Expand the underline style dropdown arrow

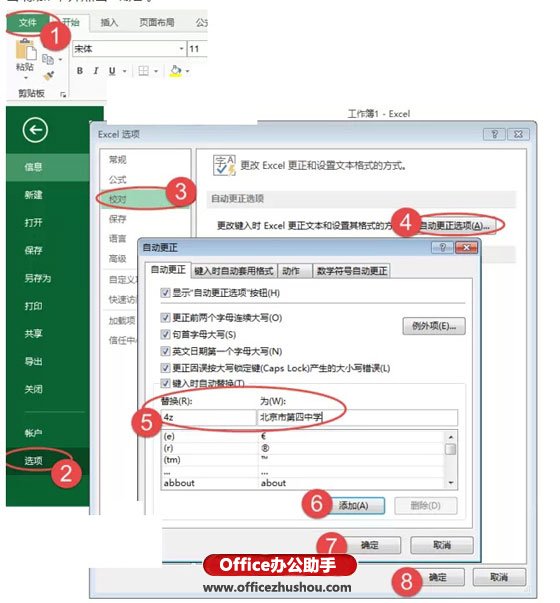click(x=125, y=71)
